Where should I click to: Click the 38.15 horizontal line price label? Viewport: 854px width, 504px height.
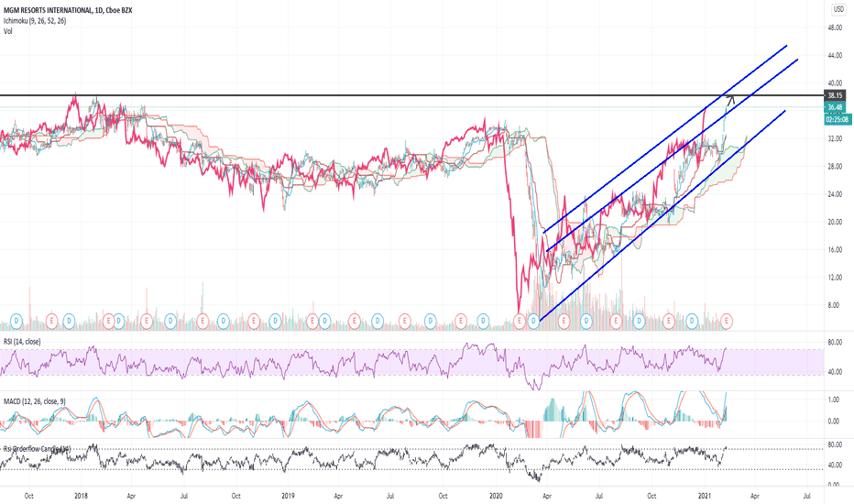pos(835,95)
